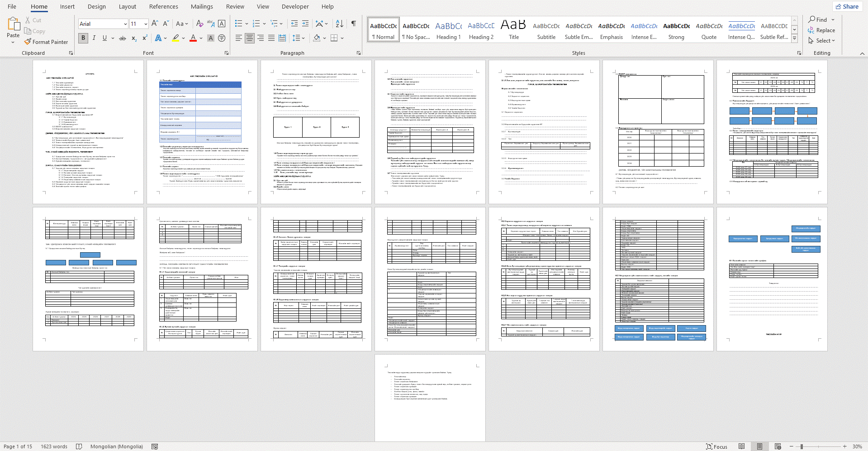Toggle enclose characters icon
868x451 pixels.
[222, 38]
